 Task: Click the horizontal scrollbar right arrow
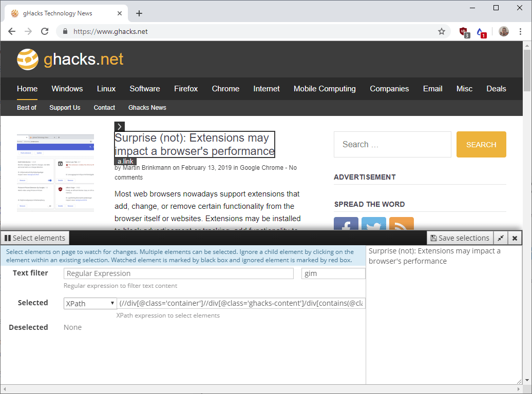pyautogui.click(x=519, y=389)
